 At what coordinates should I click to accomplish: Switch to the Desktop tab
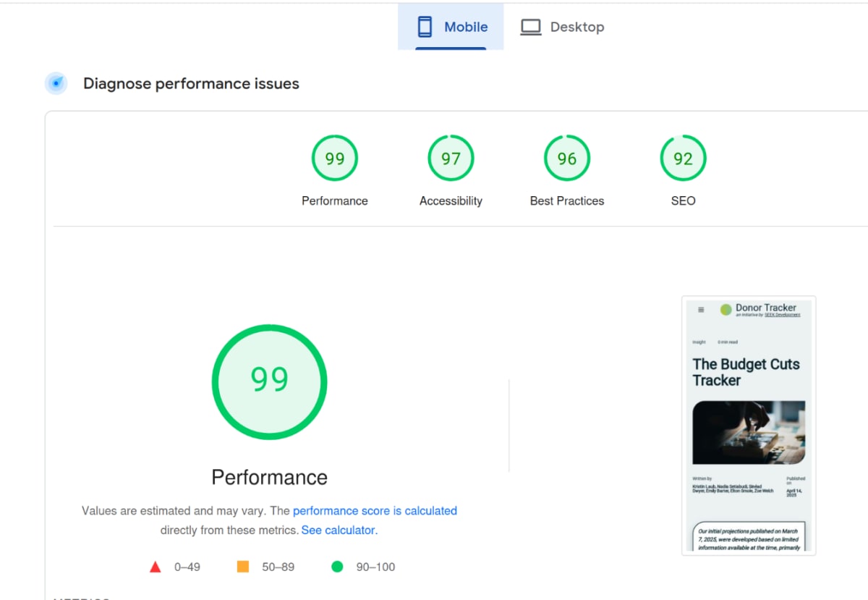[562, 27]
